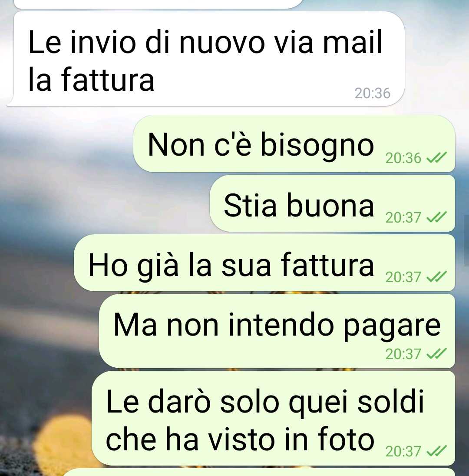This screenshot has height=476, width=469.
Task: Click the 20:37 timestamp on 'Ho già la sua fattura'
Action: 403,277
